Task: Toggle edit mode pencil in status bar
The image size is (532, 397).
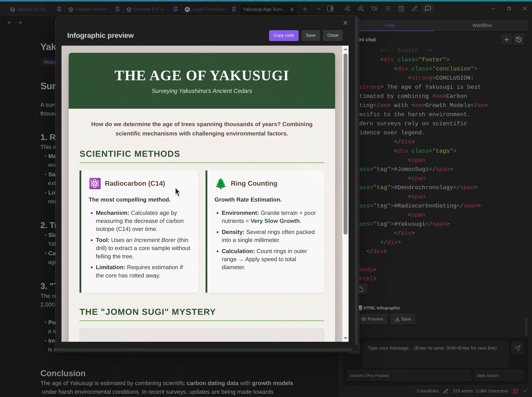Action: click(x=446, y=391)
